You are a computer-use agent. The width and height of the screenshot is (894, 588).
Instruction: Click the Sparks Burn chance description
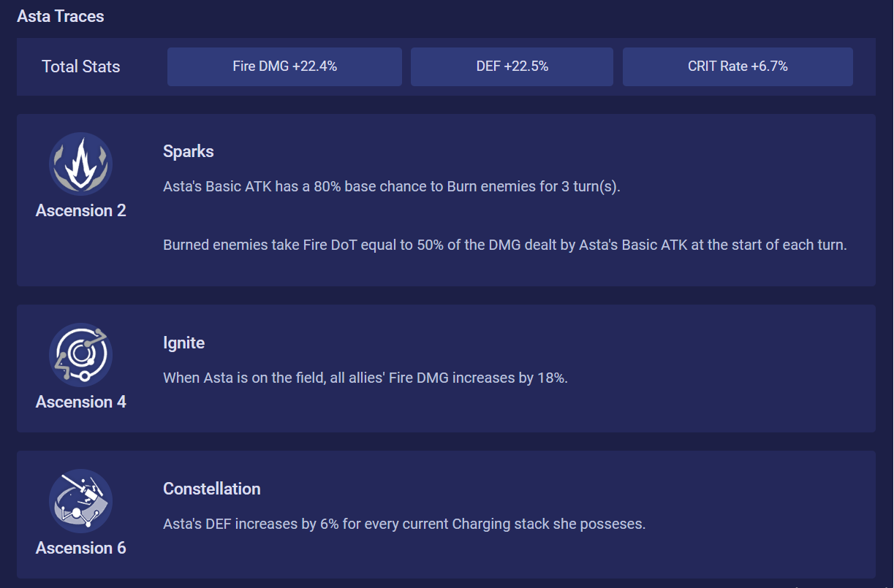[x=392, y=187]
